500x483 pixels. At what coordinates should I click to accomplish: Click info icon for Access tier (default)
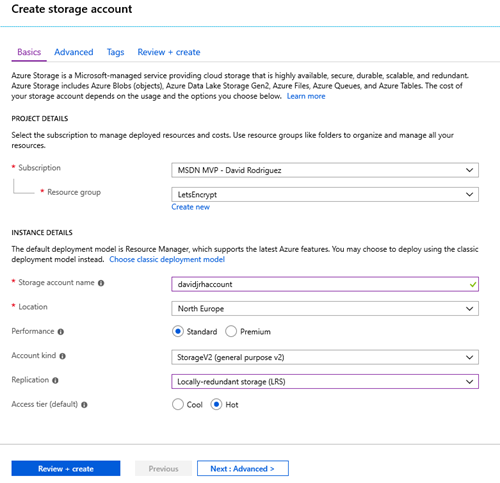point(84,405)
